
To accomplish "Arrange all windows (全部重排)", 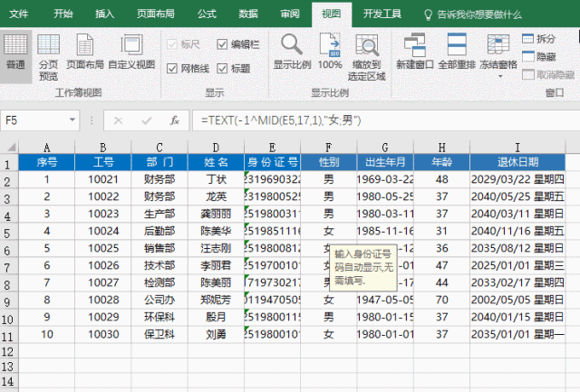I will point(457,52).
